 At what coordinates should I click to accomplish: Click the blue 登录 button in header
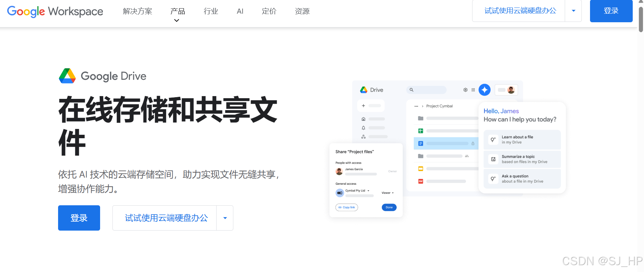pos(611,11)
